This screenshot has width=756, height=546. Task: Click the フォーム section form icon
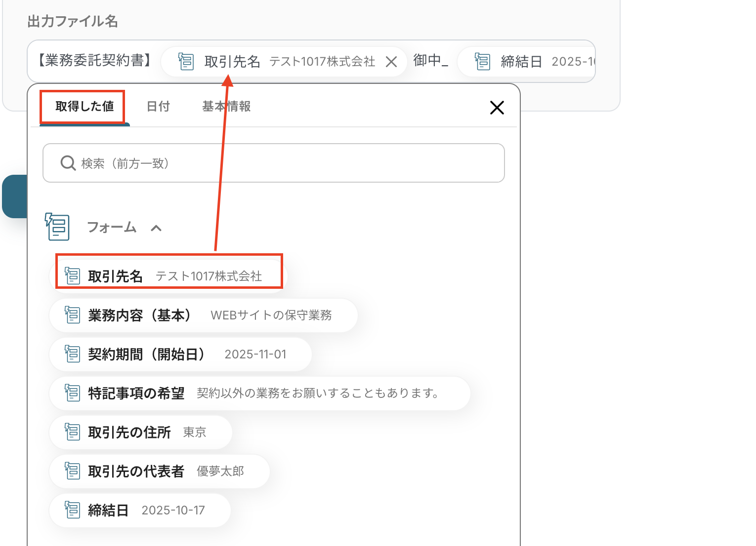click(57, 227)
